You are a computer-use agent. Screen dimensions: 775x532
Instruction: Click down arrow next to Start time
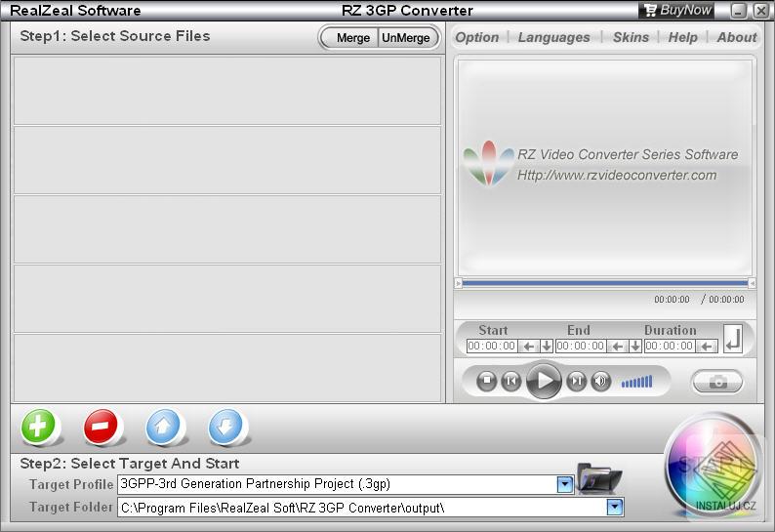(x=547, y=347)
